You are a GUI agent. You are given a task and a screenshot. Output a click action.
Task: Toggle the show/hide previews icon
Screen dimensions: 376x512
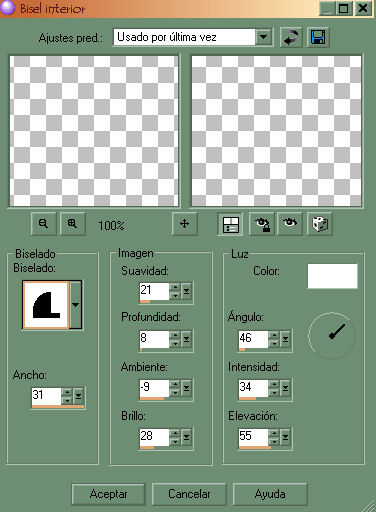tap(230, 224)
